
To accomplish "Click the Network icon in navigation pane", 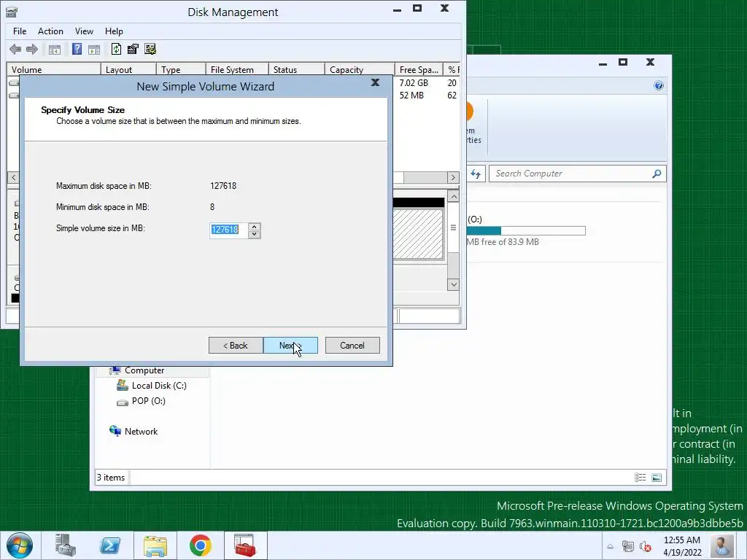I will (115, 431).
